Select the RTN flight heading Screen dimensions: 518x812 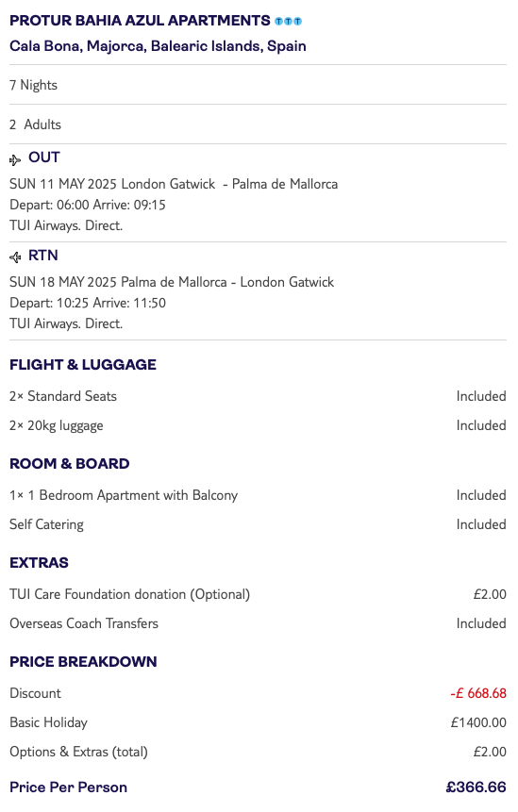click(43, 256)
